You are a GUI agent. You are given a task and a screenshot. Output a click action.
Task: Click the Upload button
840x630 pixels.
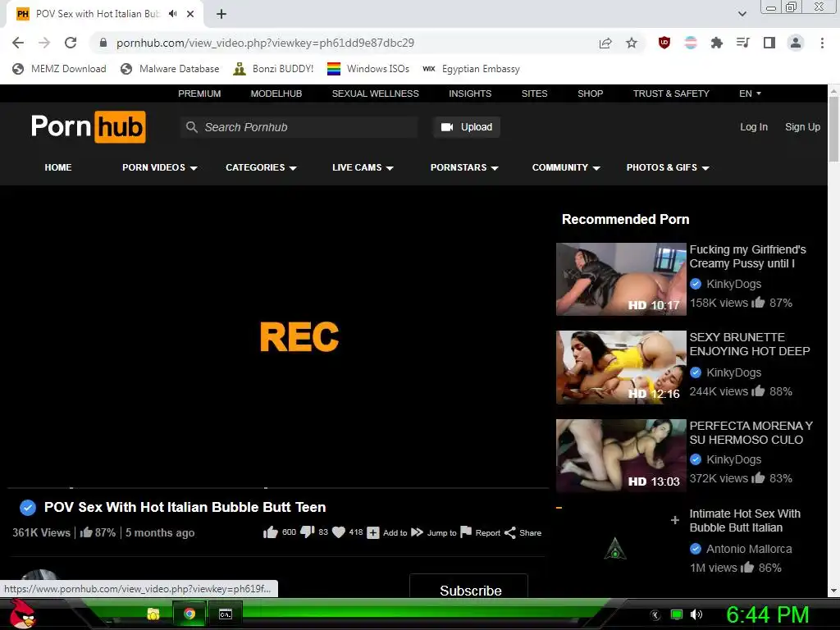pos(467,127)
